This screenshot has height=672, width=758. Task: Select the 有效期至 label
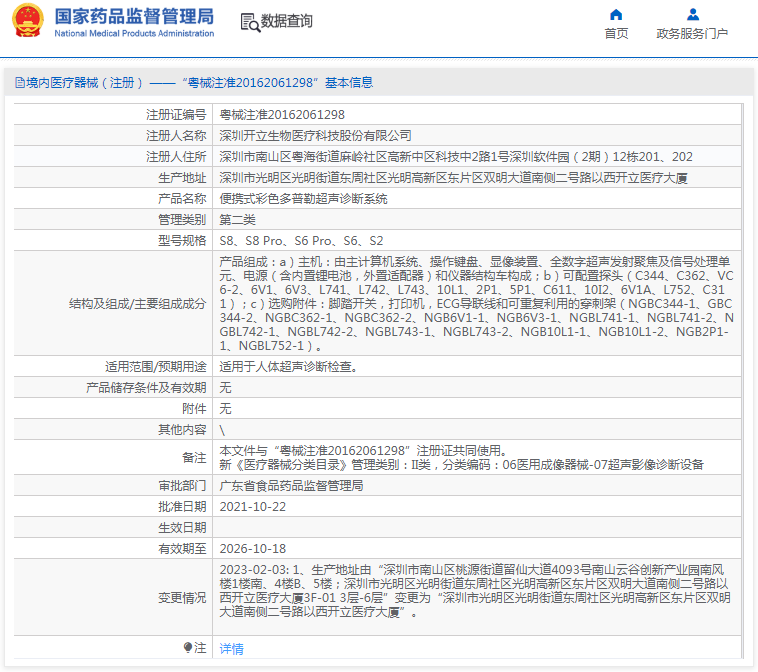[182, 549]
